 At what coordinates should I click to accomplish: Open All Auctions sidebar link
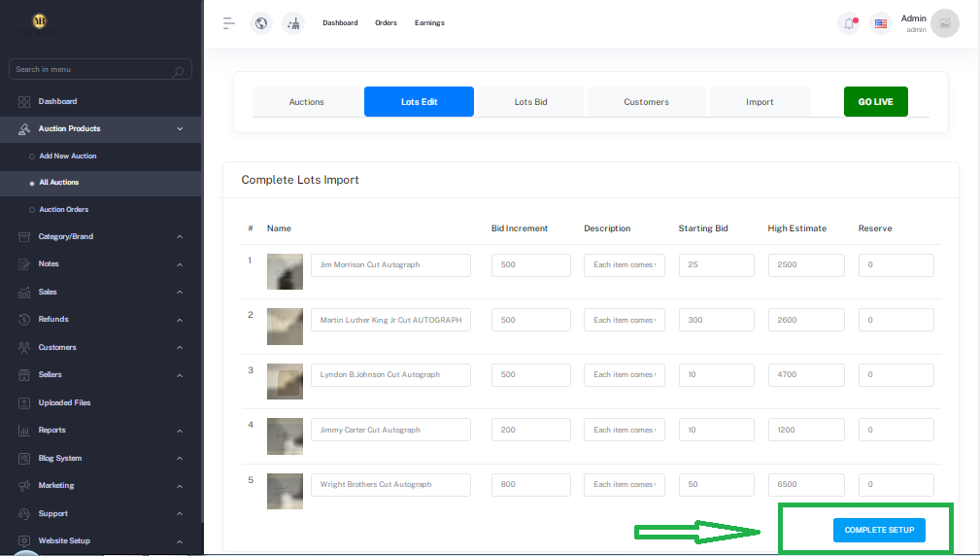[58, 183]
